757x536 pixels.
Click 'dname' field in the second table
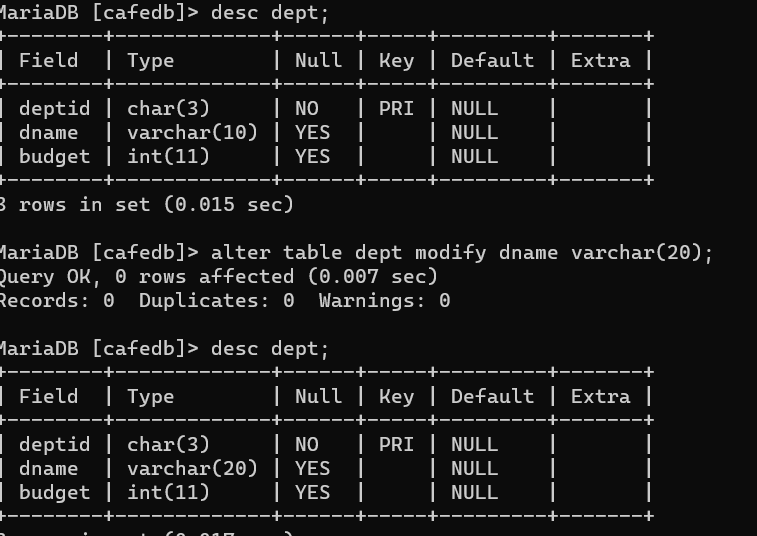tap(48, 468)
